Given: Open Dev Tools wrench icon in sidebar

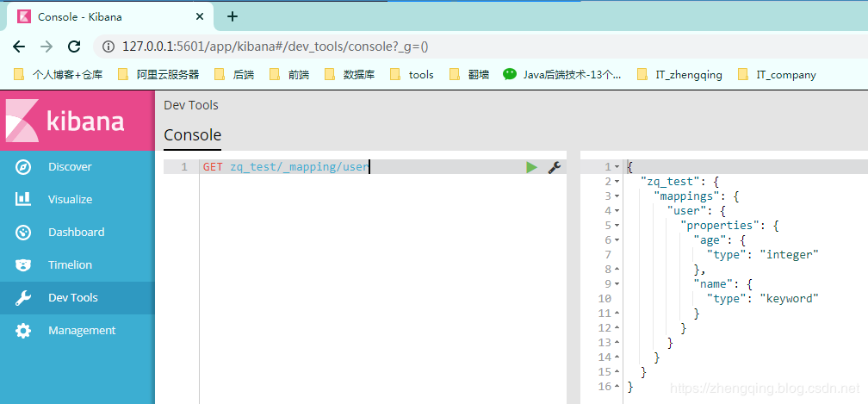Looking at the screenshot, I should 23,298.
